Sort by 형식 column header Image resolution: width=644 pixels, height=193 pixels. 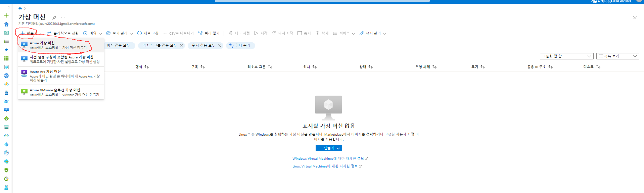142,67
